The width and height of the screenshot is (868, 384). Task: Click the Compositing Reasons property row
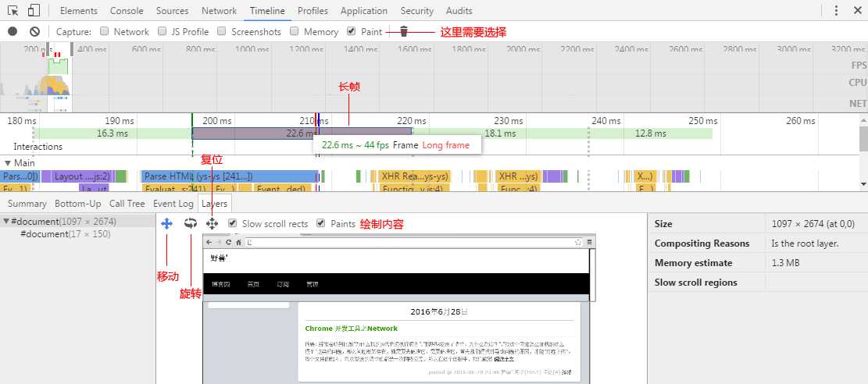758,244
